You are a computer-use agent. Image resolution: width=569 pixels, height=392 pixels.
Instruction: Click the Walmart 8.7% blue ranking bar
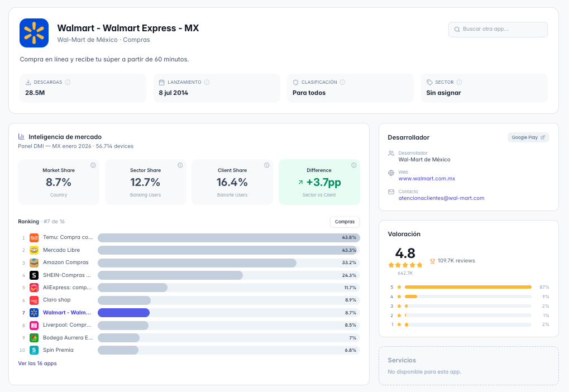pyautogui.click(x=124, y=313)
